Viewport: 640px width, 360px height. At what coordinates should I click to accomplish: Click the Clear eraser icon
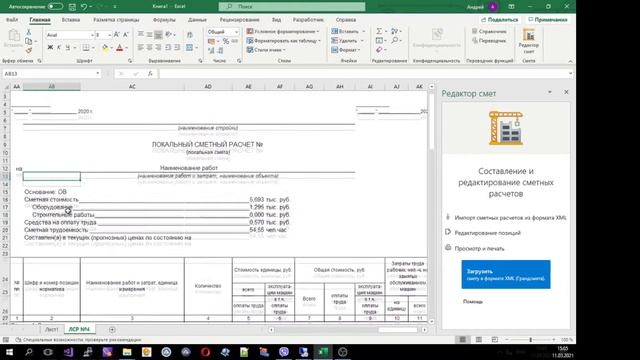(x=379, y=50)
